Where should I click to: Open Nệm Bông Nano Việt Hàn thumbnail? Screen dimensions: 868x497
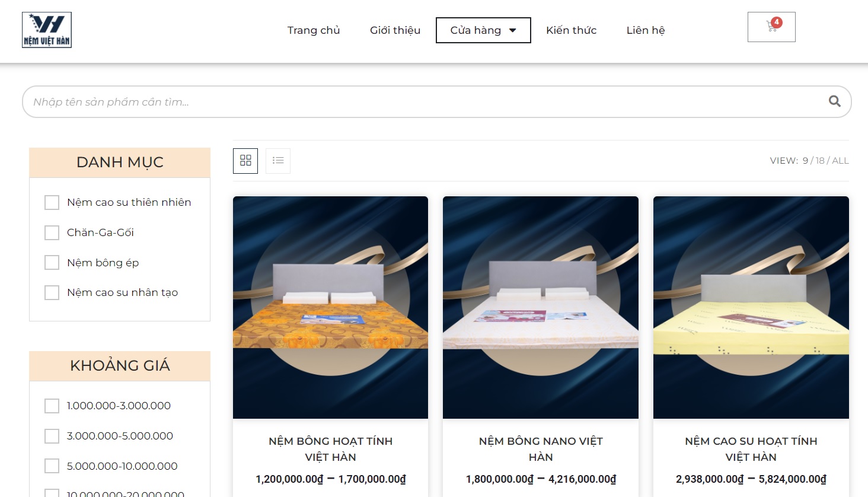(x=541, y=307)
